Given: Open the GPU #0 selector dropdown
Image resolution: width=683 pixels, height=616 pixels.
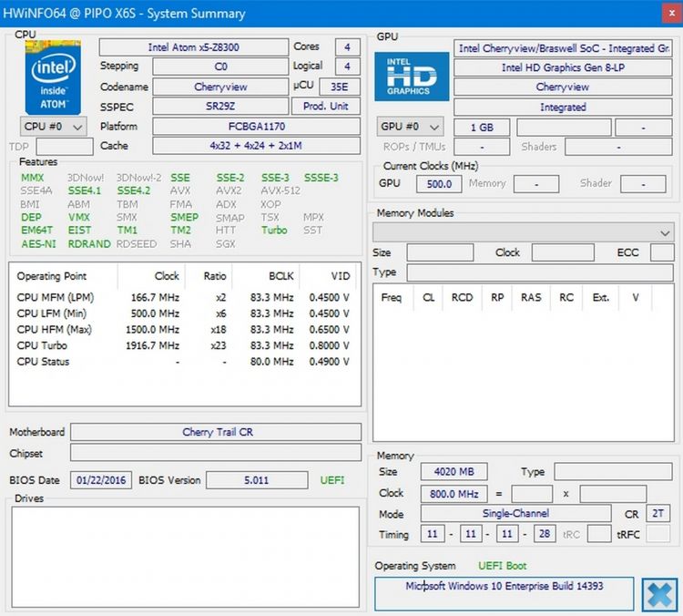Looking at the screenshot, I should [410, 127].
